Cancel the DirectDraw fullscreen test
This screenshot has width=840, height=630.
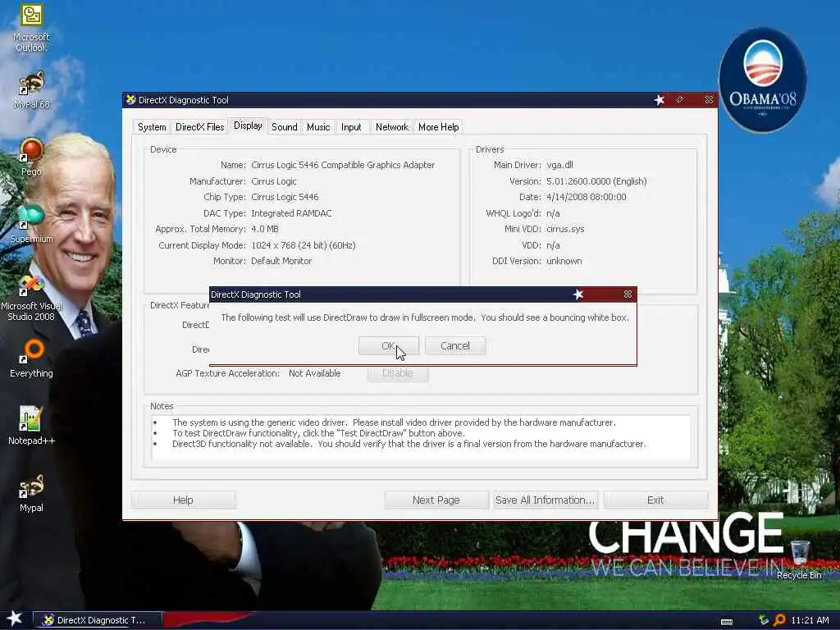(x=454, y=346)
